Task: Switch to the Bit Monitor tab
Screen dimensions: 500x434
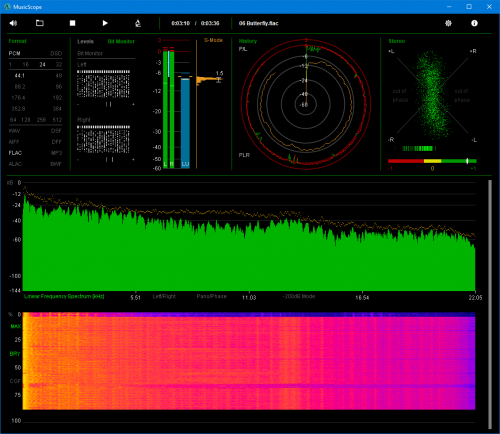Action: pyautogui.click(x=121, y=41)
